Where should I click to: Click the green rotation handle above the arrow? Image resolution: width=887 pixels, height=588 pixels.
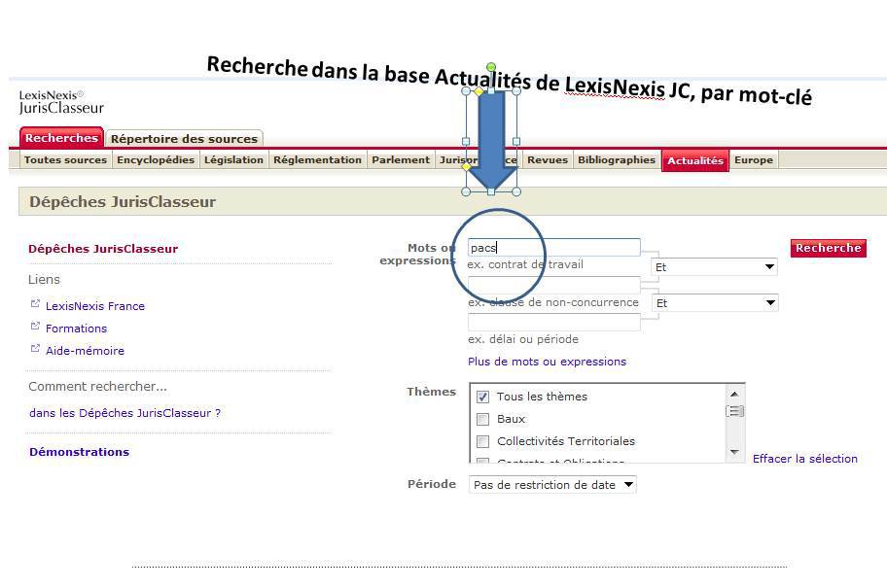point(491,67)
